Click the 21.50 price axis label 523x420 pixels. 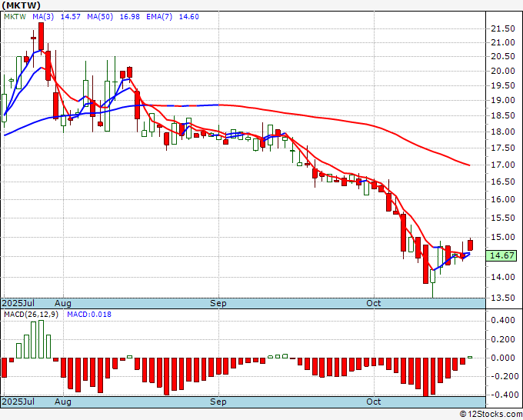504,28
